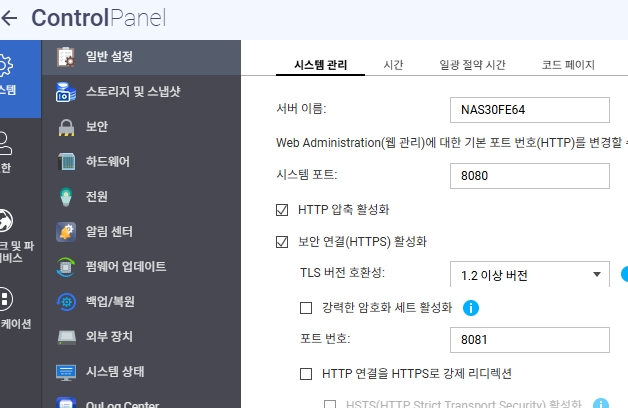Viewport: 628px width, 408px height.
Task: Open 스토리지 및 스냅샷 storage icon
Action: [x=67, y=92]
